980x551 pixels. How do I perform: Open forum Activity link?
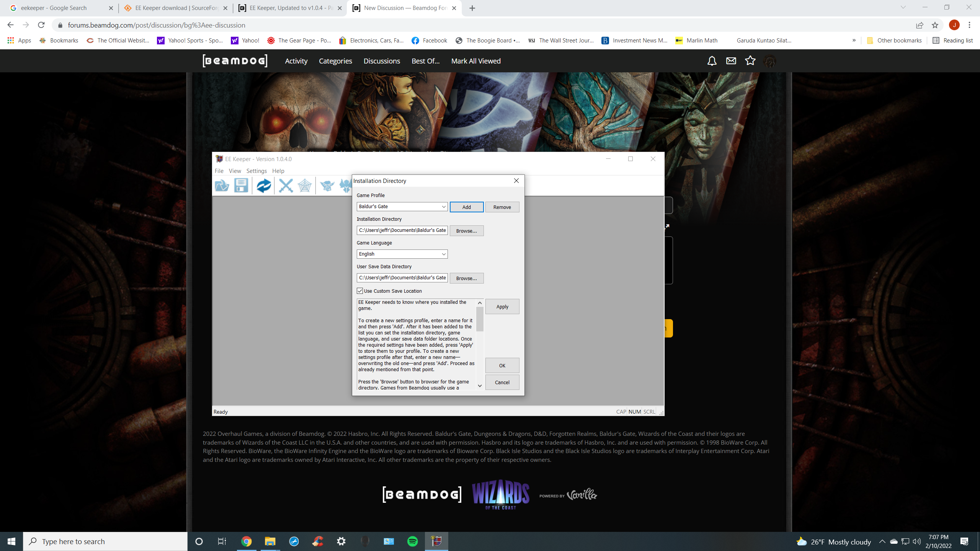point(296,61)
